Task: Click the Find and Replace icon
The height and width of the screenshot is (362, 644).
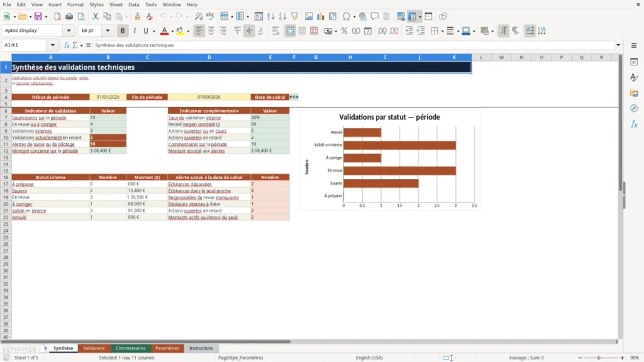Action: pos(198,16)
